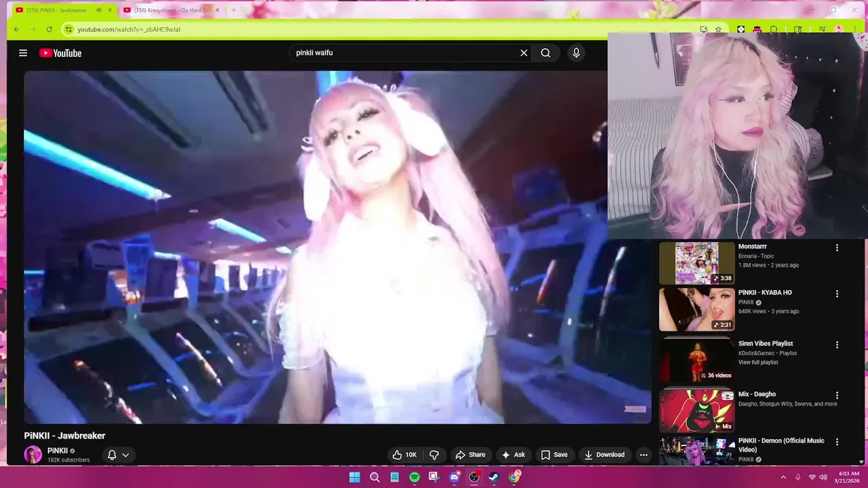Open a new browser tab
Image resolution: width=868 pixels, height=488 pixels.
tap(233, 10)
